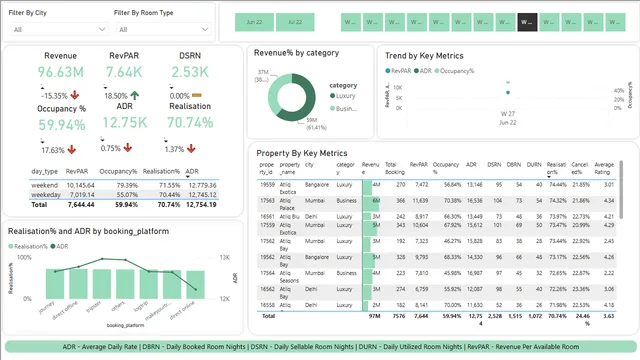The height and width of the screenshot is (360, 640).
Task: Select property row 19562
Action: point(436,260)
